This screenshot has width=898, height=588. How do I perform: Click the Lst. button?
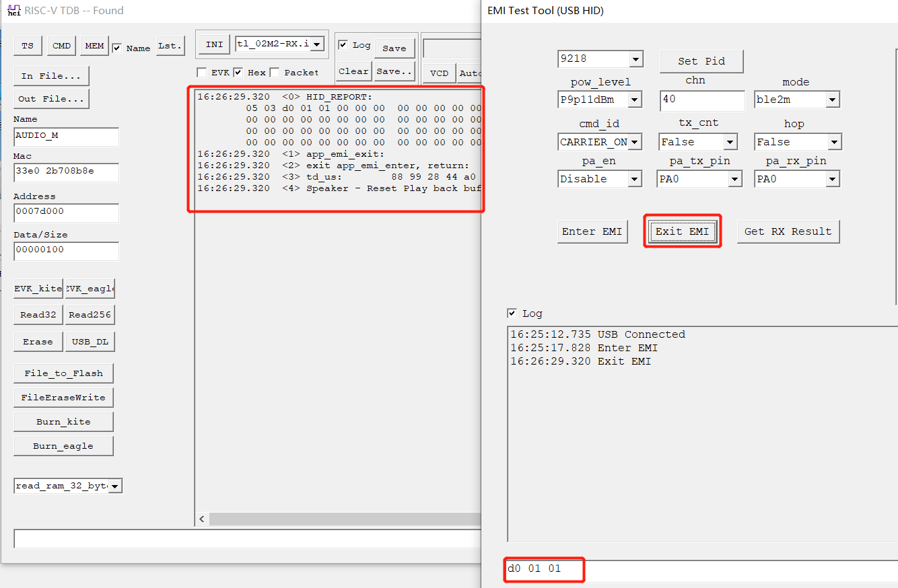pos(170,46)
